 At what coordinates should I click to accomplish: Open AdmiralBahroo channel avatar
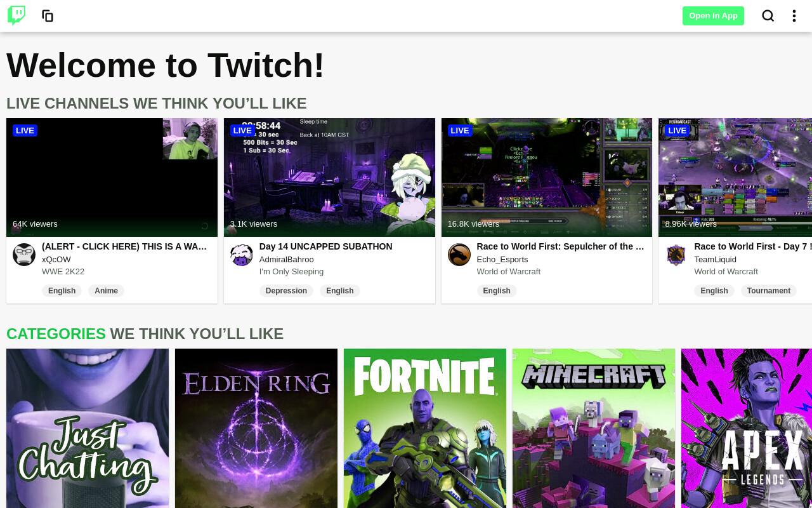(x=242, y=255)
